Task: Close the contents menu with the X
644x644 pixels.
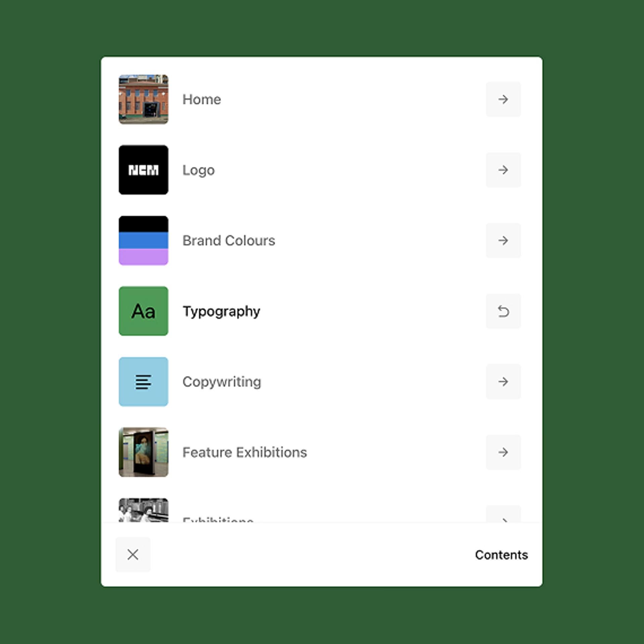Action: point(133,554)
